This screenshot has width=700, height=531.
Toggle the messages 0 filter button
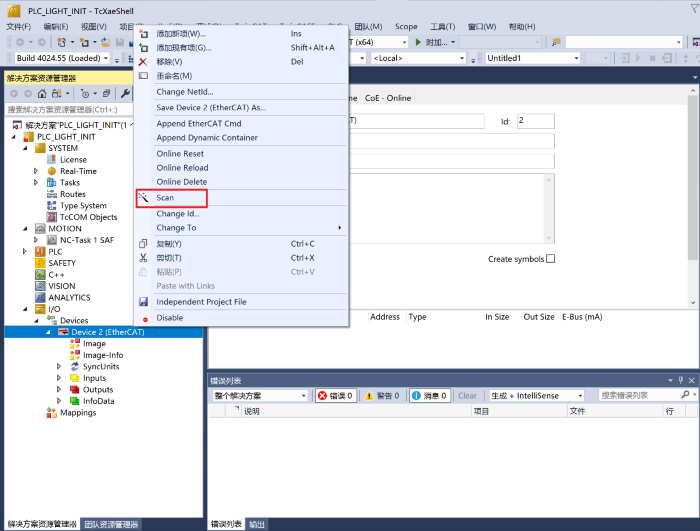coord(429,396)
